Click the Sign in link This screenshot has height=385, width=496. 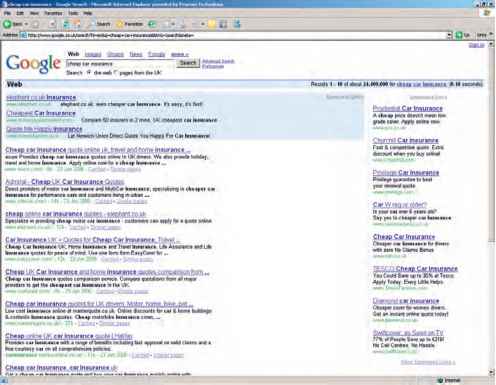pyautogui.click(x=477, y=45)
